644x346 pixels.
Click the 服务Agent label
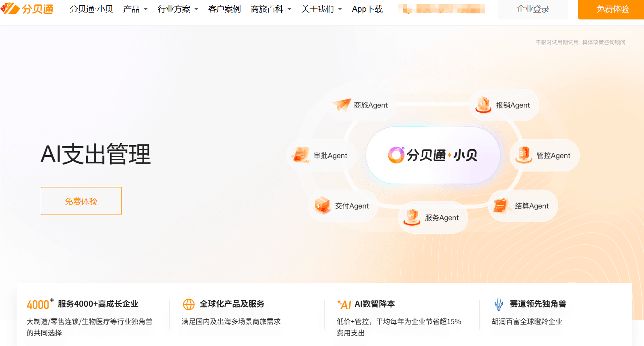(x=442, y=218)
